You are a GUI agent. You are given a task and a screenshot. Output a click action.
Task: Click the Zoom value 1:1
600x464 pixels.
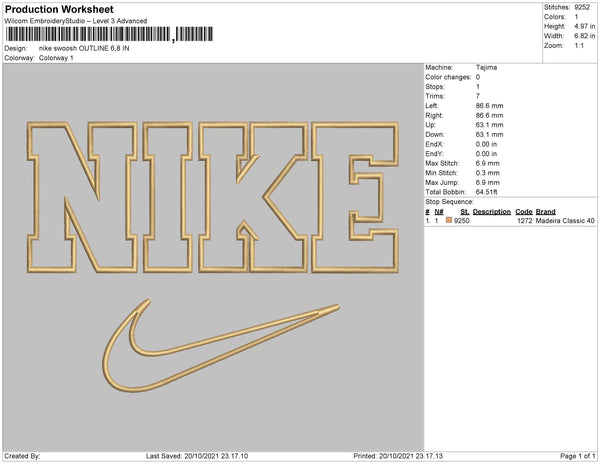click(x=579, y=46)
